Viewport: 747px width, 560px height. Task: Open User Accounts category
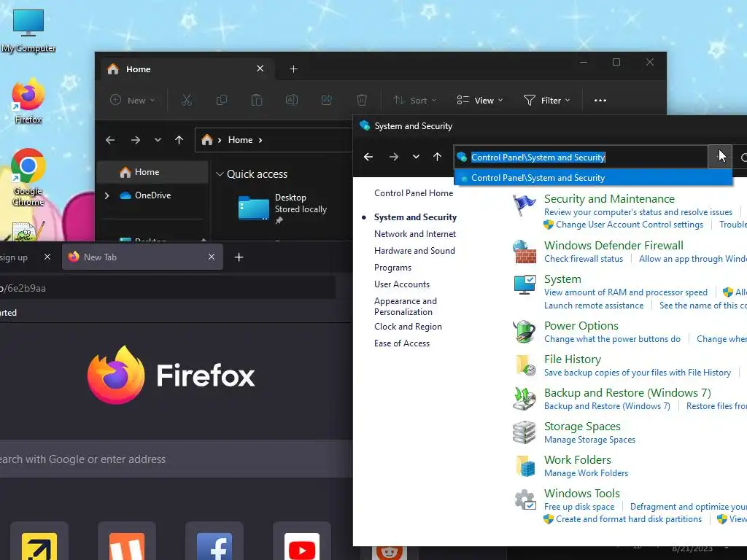click(402, 284)
